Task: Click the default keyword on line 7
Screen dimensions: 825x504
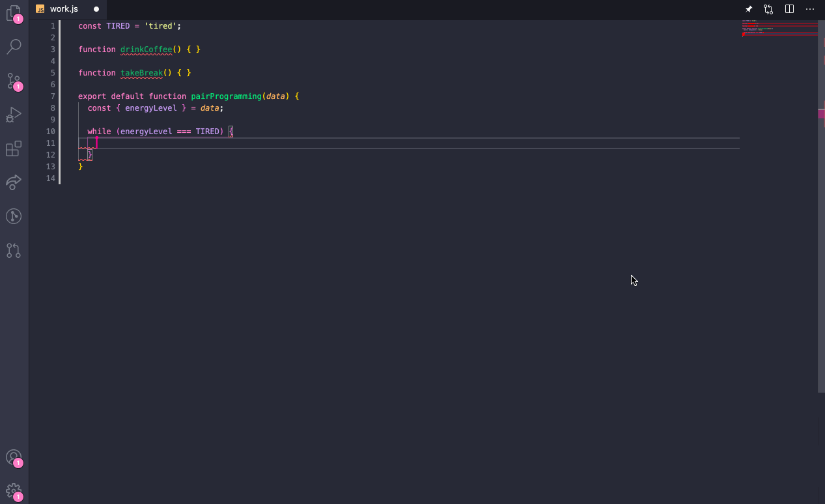Action: click(128, 96)
